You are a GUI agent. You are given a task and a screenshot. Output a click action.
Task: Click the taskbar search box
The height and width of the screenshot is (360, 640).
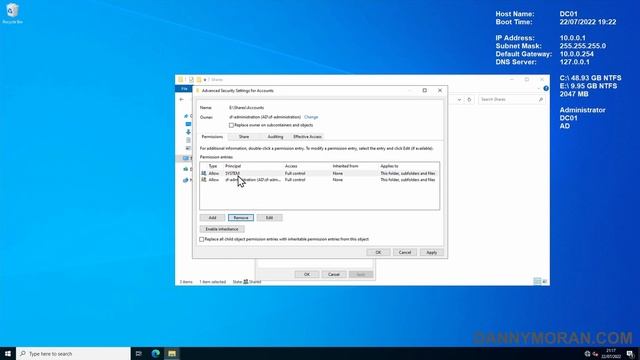coord(73,353)
